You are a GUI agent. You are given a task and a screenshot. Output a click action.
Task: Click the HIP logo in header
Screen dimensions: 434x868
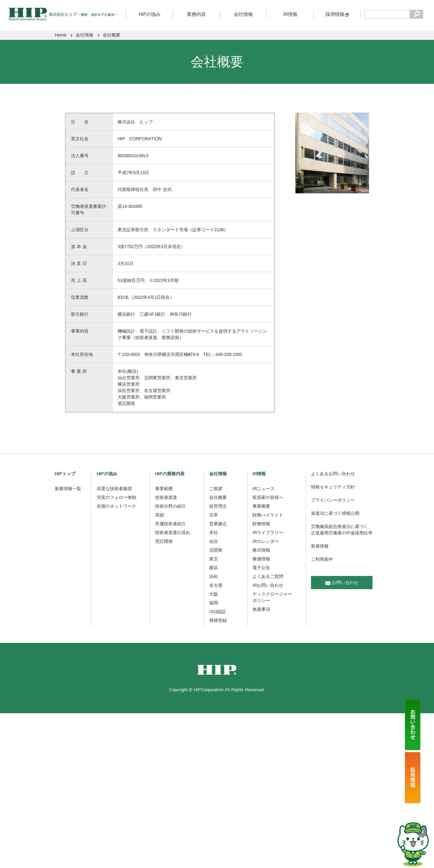point(63,14)
